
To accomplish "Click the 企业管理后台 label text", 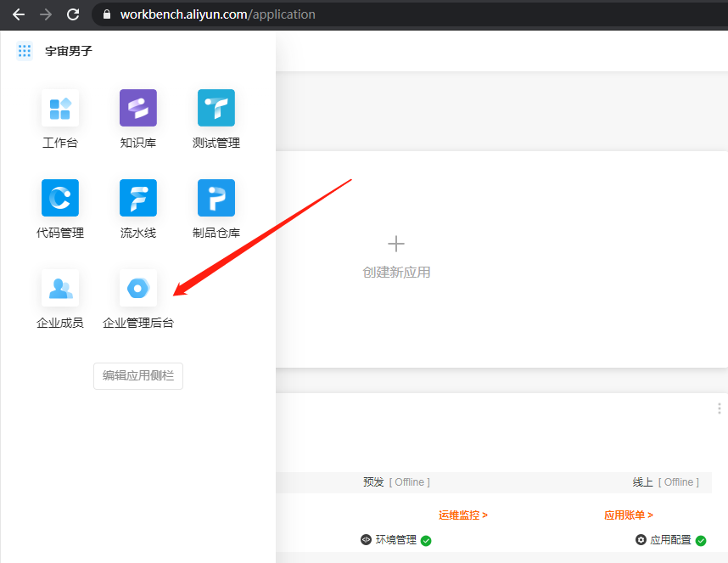I will [138, 323].
